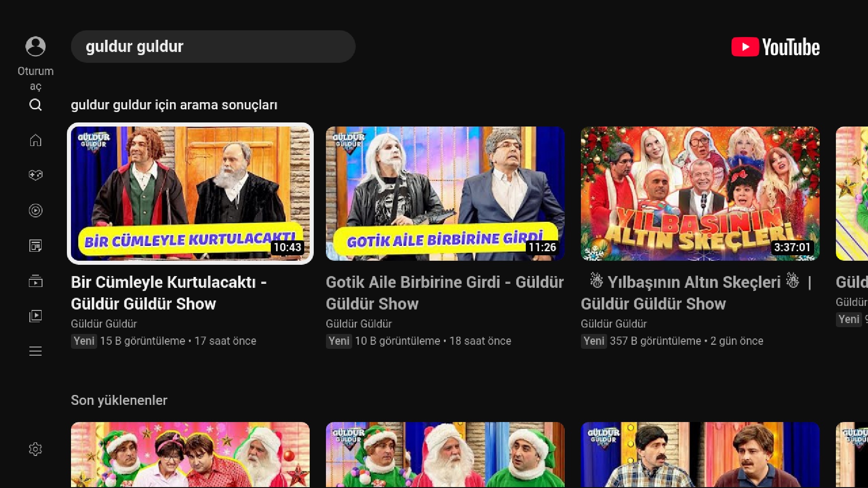The height and width of the screenshot is (488, 868).
Task: Open the newspaper-style icon in sidebar
Action: tap(35, 246)
